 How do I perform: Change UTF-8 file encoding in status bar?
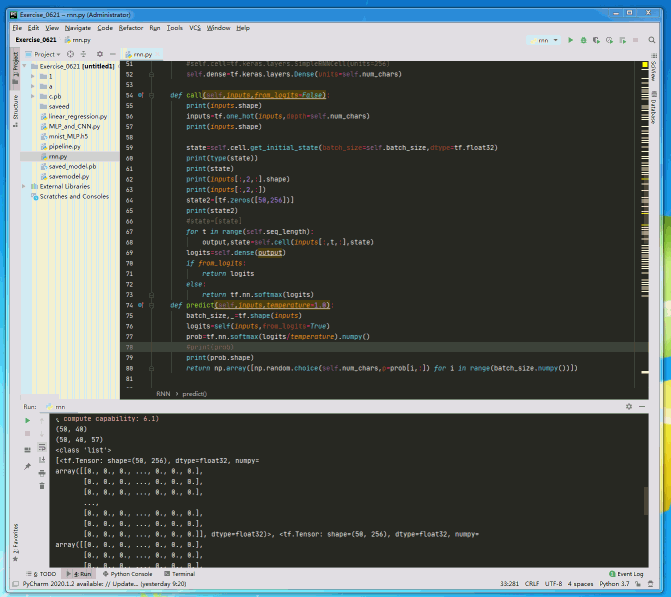(553, 584)
